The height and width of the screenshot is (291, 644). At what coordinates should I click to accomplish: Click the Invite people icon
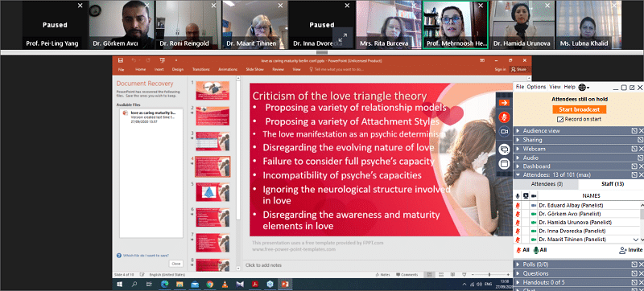click(622, 250)
